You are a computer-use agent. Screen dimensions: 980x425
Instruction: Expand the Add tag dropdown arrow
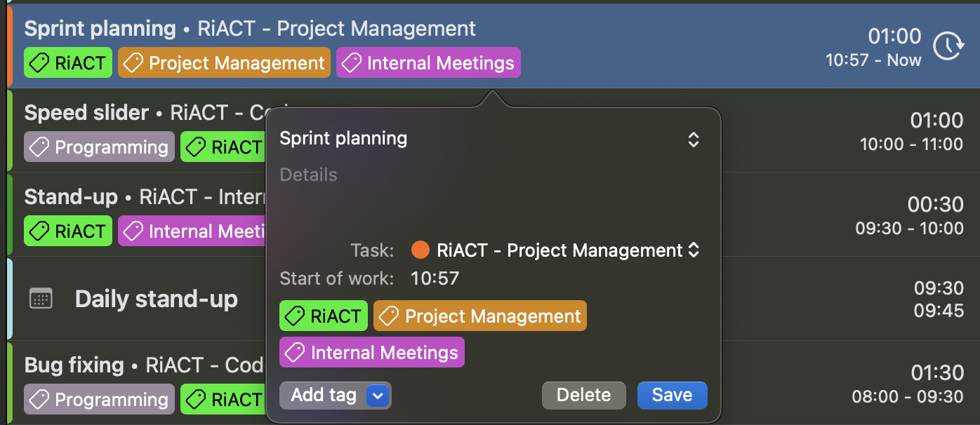click(x=378, y=396)
